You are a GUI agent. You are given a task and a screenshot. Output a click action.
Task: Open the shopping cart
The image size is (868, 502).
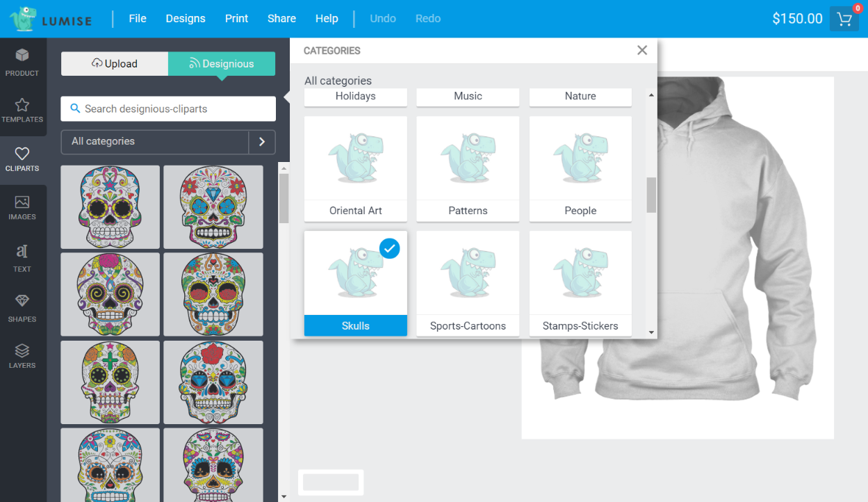(x=844, y=19)
